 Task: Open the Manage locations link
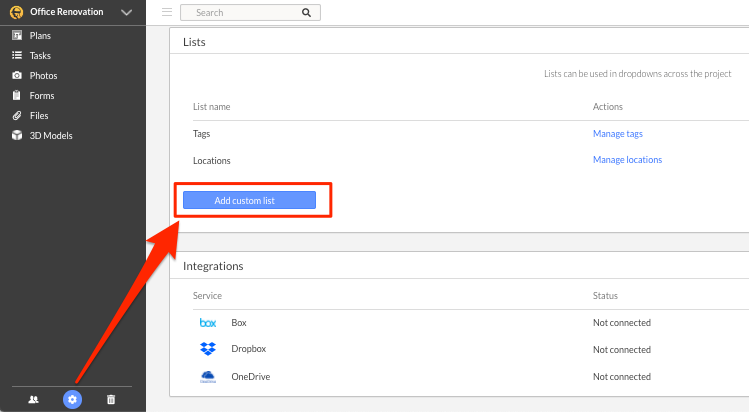(x=627, y=160)
